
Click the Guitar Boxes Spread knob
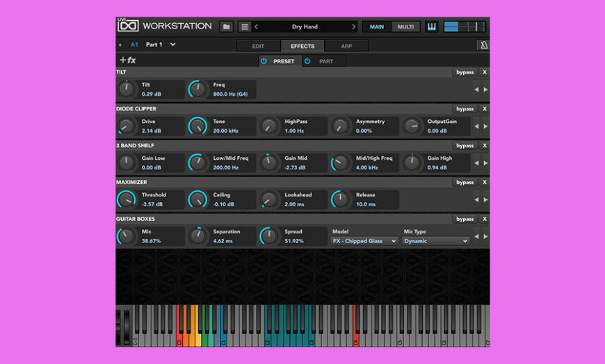[269, 236]
